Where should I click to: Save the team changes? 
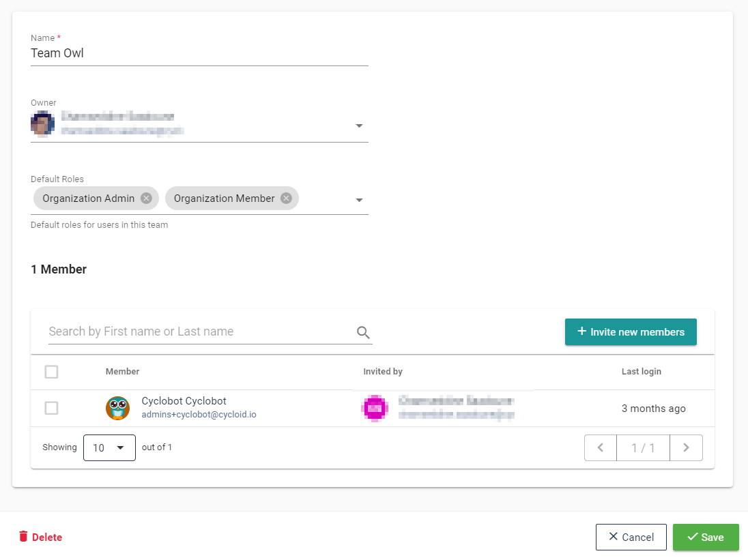point(706,537)
